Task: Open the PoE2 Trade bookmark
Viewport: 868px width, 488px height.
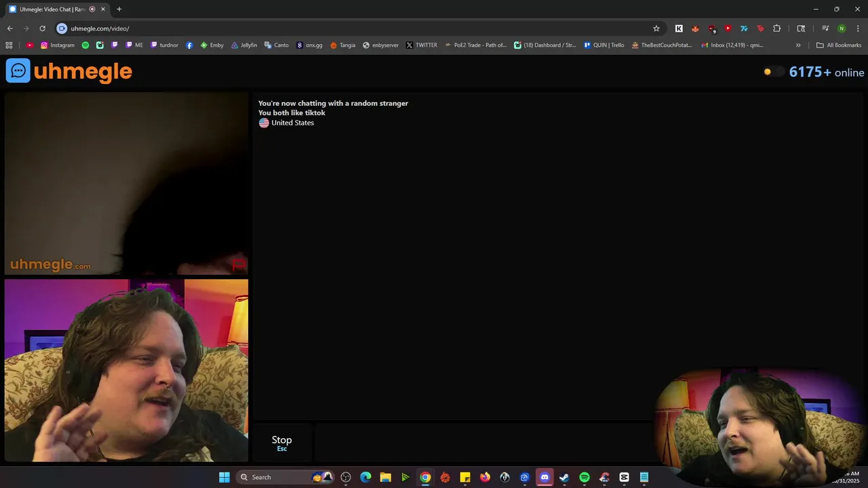Action: tap(475, 45)
